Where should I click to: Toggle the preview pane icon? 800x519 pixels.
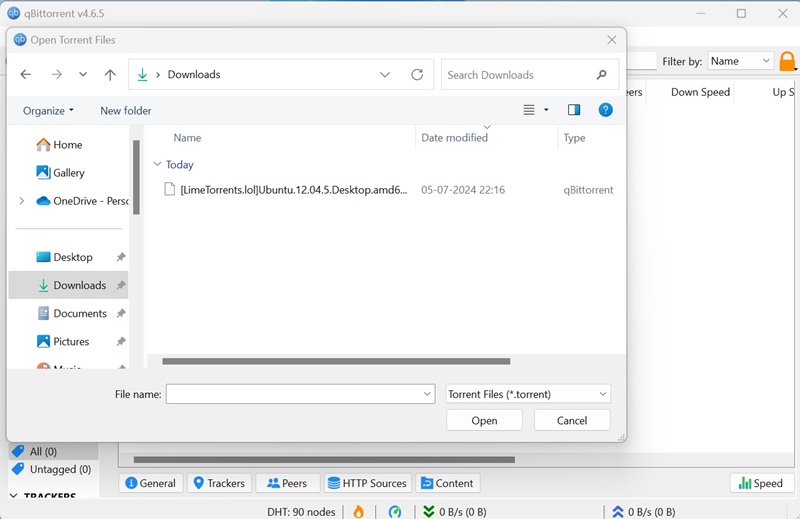click(x=574, y=110)
